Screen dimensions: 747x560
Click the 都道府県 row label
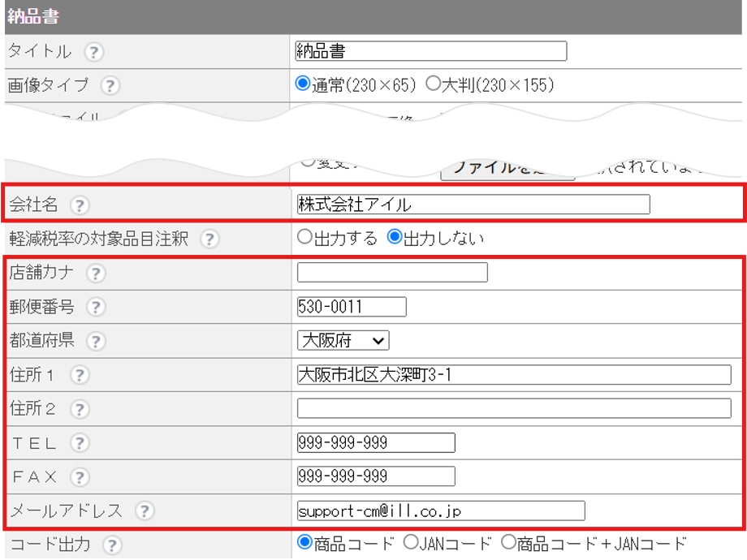pyautogui.click(x=41, y=341)
